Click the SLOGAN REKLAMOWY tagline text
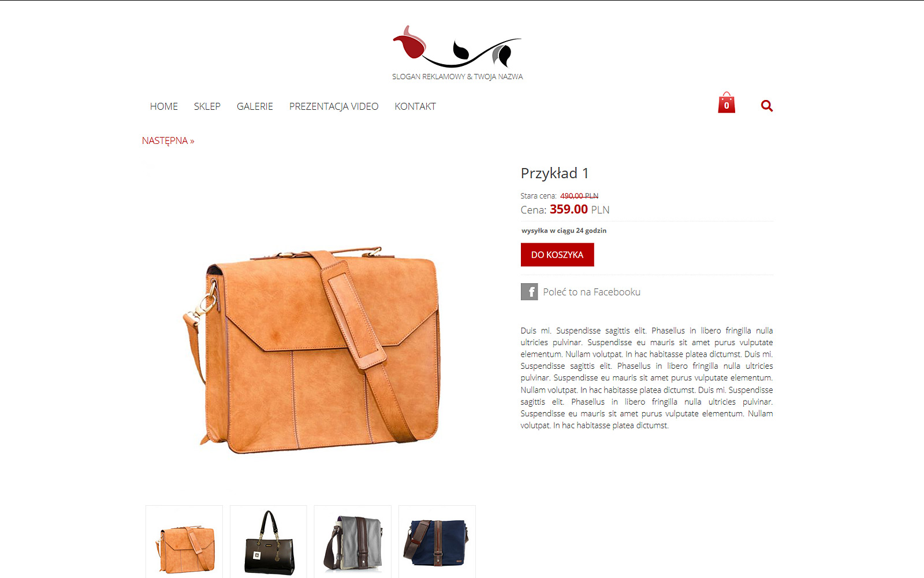The width and height of the screenshot is (924, 578). tap(457, 76)
